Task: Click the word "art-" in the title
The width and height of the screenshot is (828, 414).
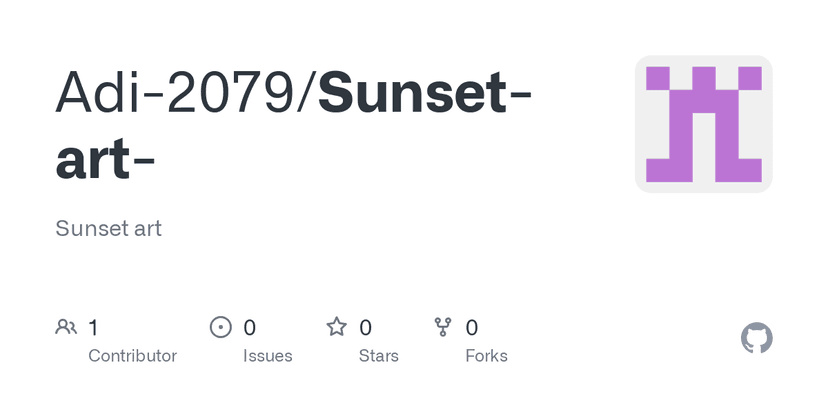Action: [x=105, y=159]
